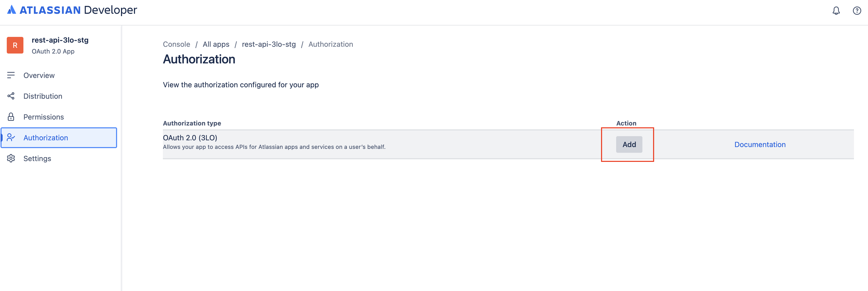
Task: Click the Add button for OAuth 2.0 (3LO)
Action: tap(629, 144)
